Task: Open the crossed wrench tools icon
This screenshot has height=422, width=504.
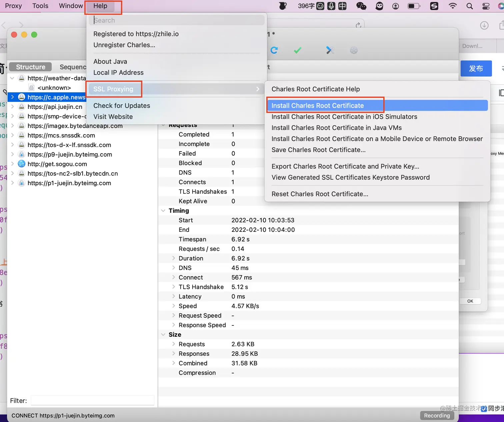Action: [330, 50]
